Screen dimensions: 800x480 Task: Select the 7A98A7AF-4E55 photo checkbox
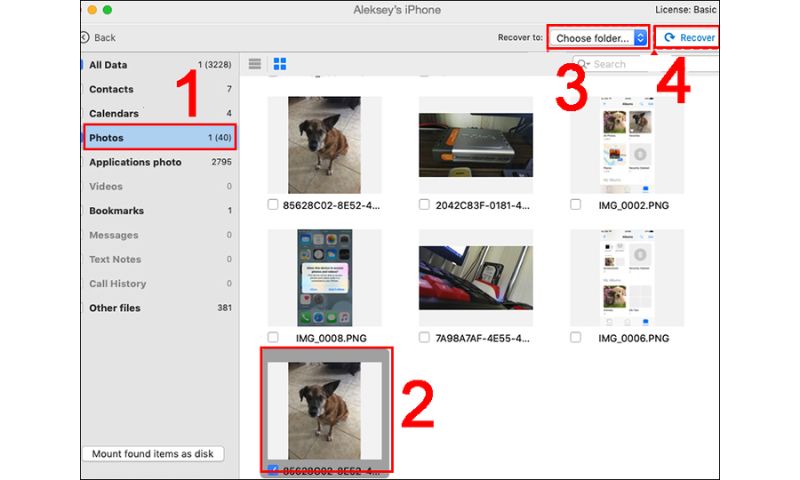(425, 338)
